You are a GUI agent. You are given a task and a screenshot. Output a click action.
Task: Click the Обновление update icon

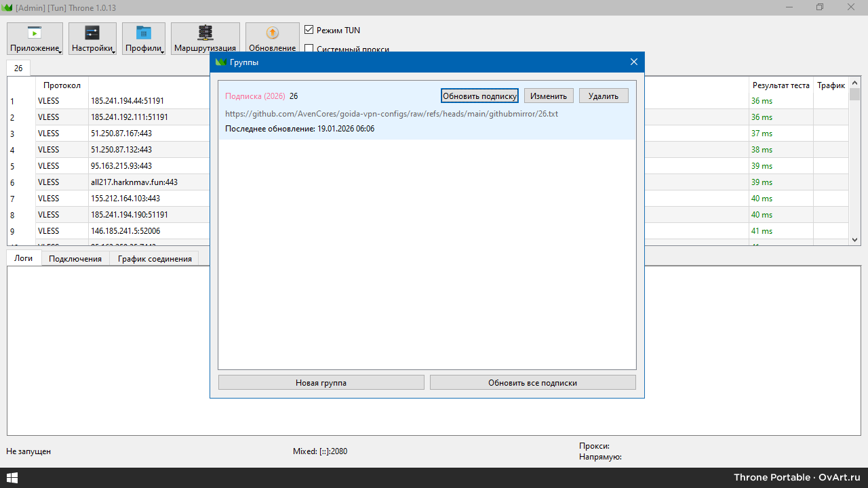click(x=272, y=33)
